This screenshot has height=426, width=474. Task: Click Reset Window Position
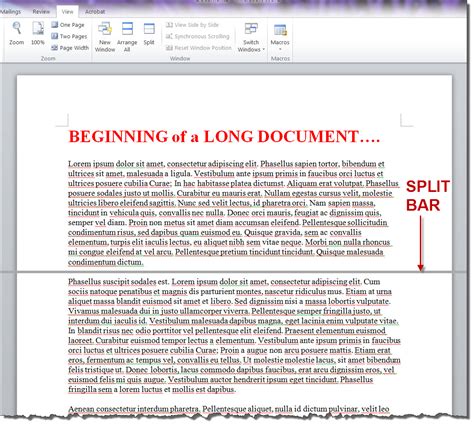[199, 48]
